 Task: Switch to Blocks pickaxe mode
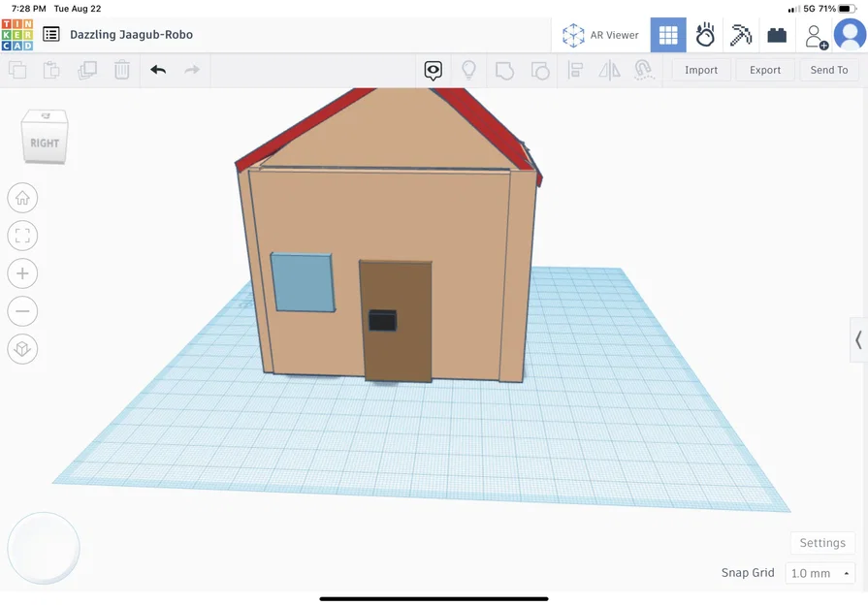point(741,35)
